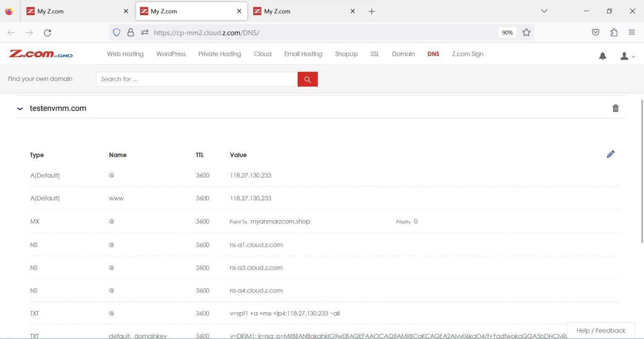This screenshot has width=644, height=339.
Task: Click the Z.com by GMO logo
Action: coord(41,54)
